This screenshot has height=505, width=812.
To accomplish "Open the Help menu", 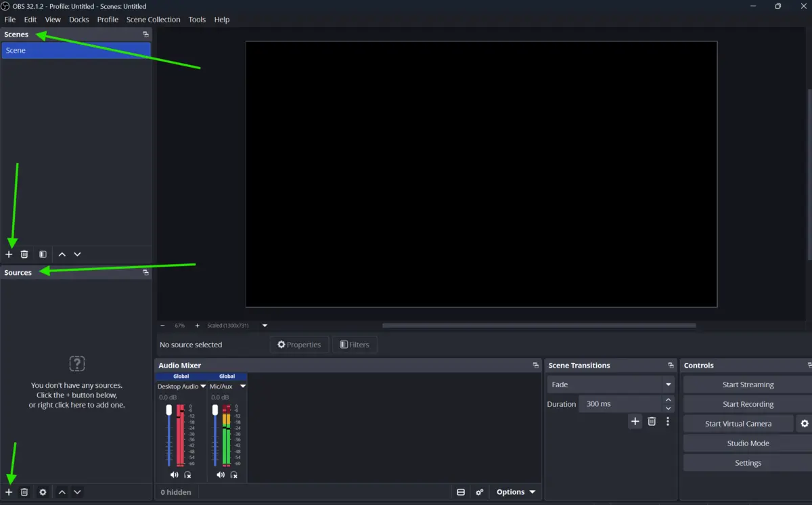I will tap(222, 20).
